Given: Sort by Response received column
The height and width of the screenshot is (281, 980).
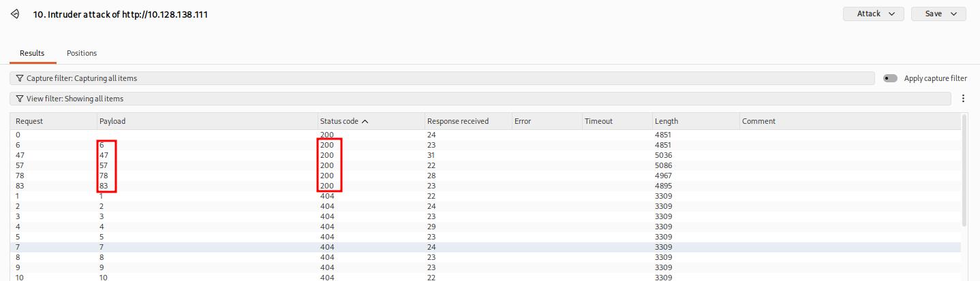Looking at the screenshot, I should point(457,121).
